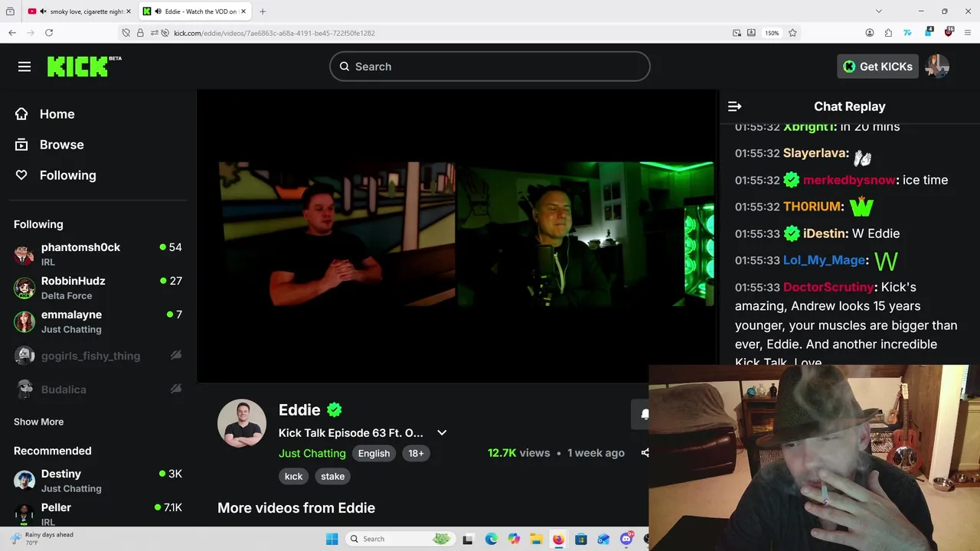Click phantomsh0ck in Following list

tap(98, 254)
